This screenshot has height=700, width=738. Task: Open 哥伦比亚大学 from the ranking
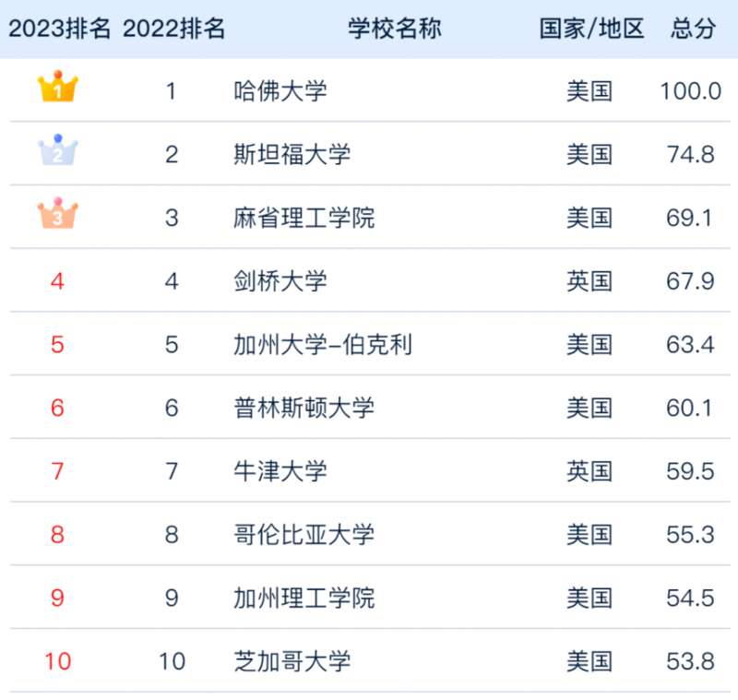[x=304, y=534]
